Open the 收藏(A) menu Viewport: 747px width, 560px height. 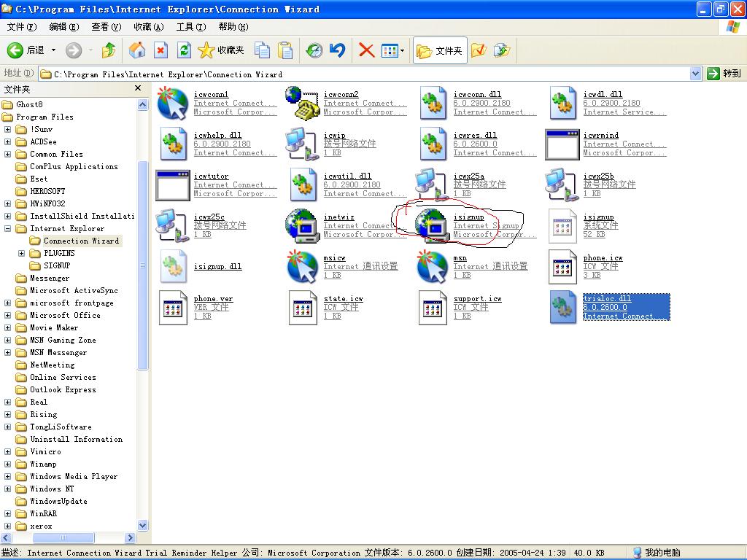pos(149,27)
